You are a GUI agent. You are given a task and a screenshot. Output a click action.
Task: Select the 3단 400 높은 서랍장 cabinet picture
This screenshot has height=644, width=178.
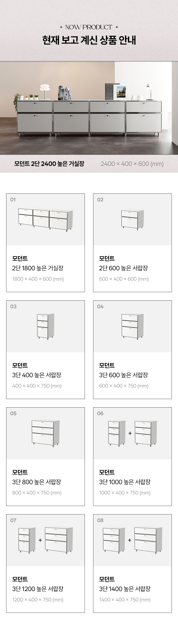coord(45,326)
